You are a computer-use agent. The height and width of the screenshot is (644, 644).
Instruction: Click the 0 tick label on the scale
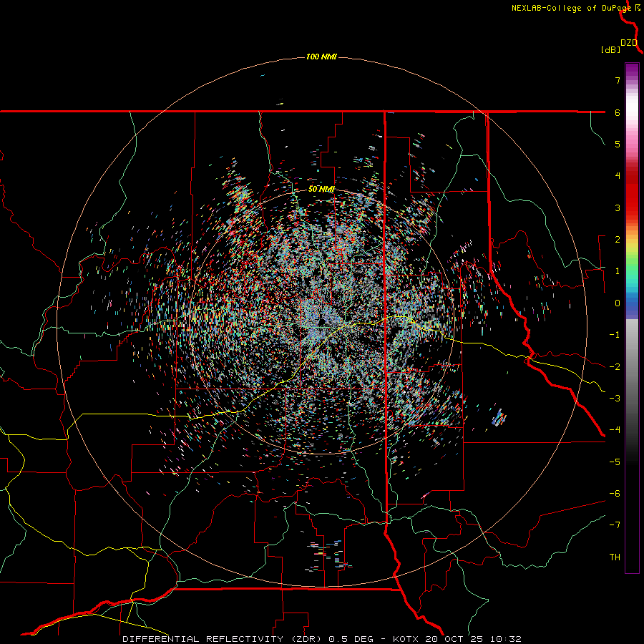pyautogui.click(x=618, y=303)
